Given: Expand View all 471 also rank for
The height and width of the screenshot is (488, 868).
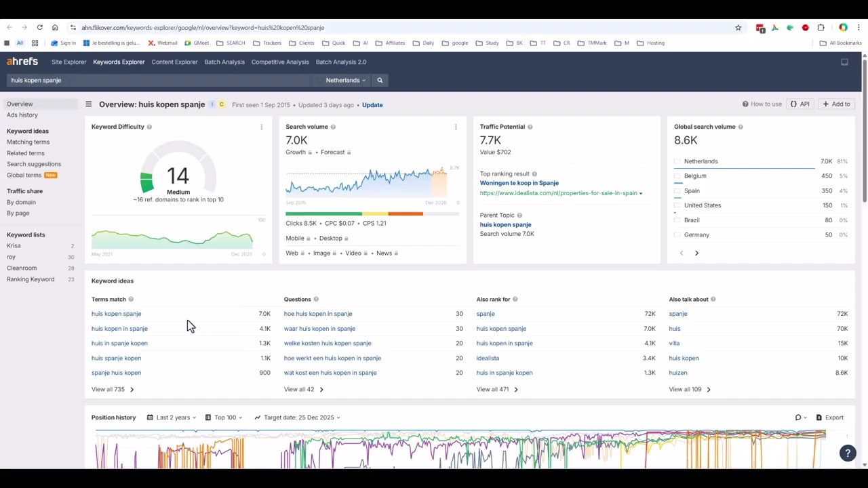Looking at the screenshot, I should click(x=497, y=390).
